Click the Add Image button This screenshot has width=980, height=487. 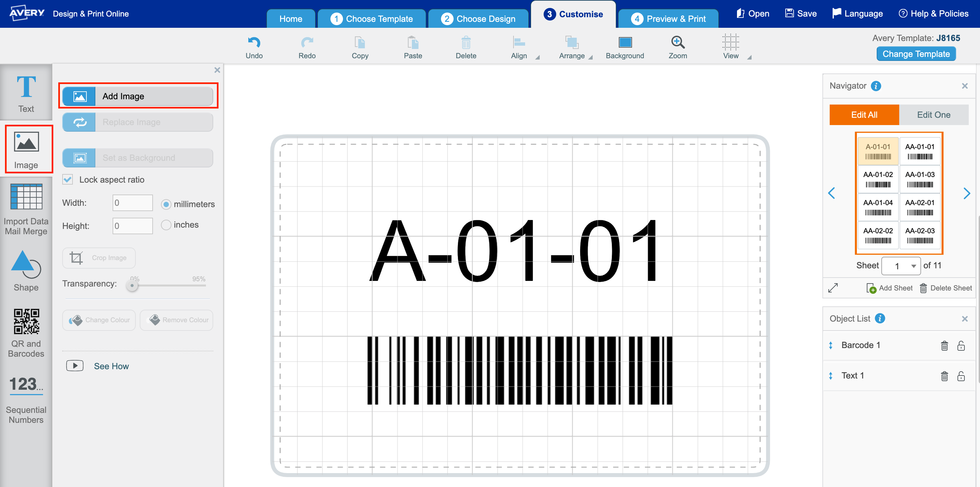tap(138, 96)
